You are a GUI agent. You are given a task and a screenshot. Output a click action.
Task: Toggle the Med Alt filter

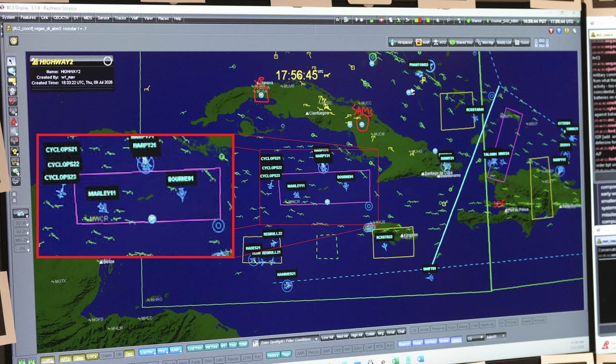[343, 336]
